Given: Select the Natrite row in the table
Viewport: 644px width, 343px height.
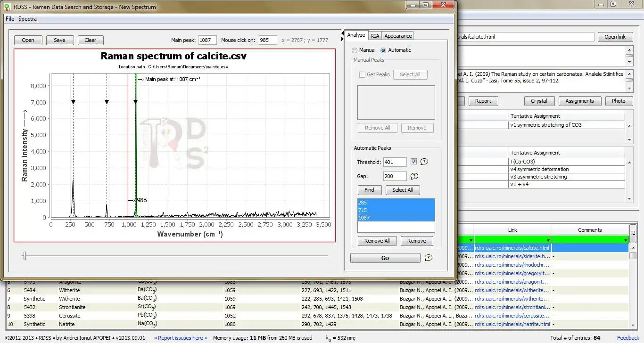Looking at the screenshot, I should (x=317, y=324).
